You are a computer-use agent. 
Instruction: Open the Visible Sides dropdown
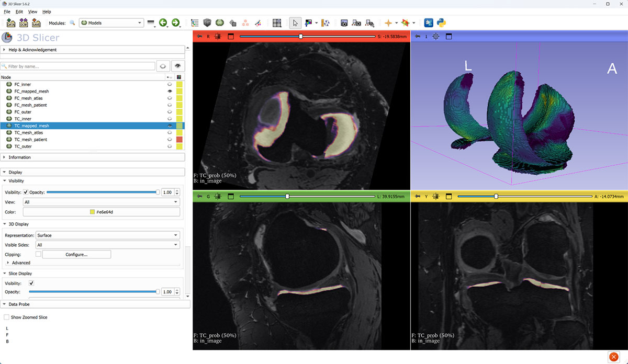click(107, 244)
